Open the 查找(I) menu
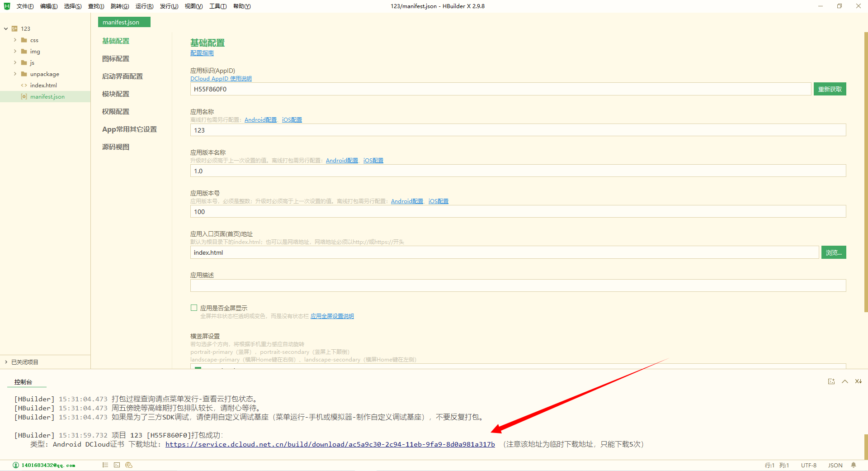Viewport: 868px width, 471px height. [96, 6]
